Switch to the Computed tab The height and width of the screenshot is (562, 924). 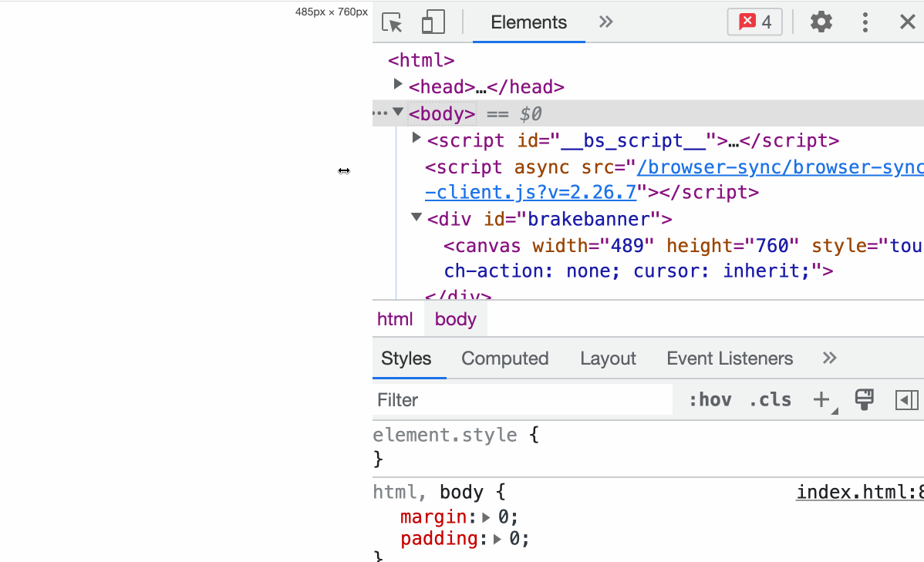point(504,358)
